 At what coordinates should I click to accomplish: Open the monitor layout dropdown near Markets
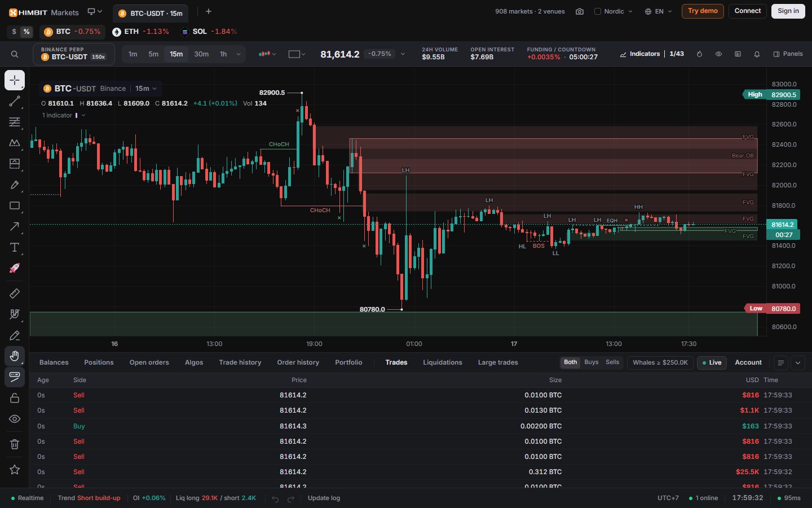pyautogui.click(x=95, y=11)
